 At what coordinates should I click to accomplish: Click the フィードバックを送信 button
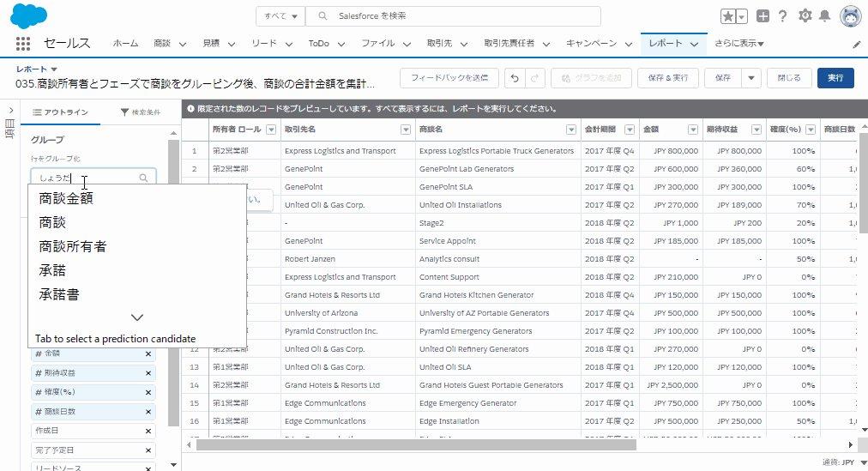point(449,78)
